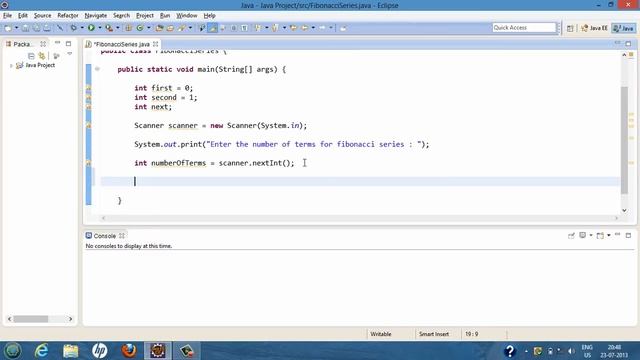Click the Print toolbar icon
The image size is (640, 360).
[x=47, y=28]
